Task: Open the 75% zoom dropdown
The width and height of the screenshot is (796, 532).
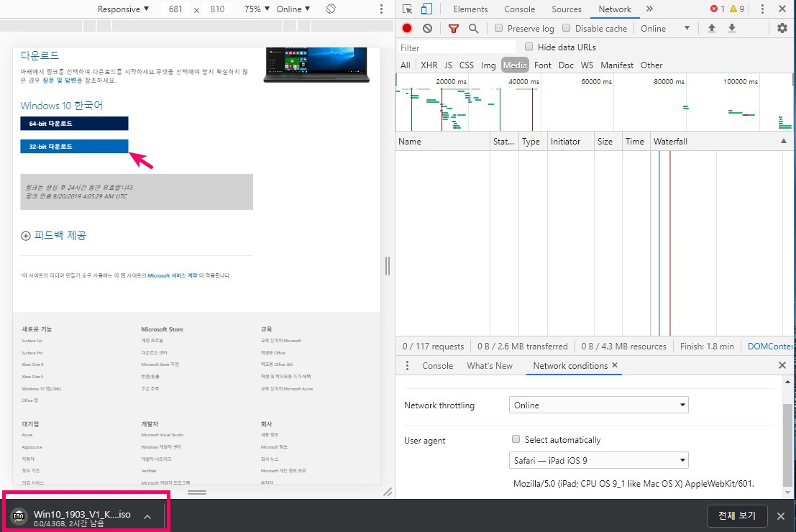Action: (x=257, y=9)
